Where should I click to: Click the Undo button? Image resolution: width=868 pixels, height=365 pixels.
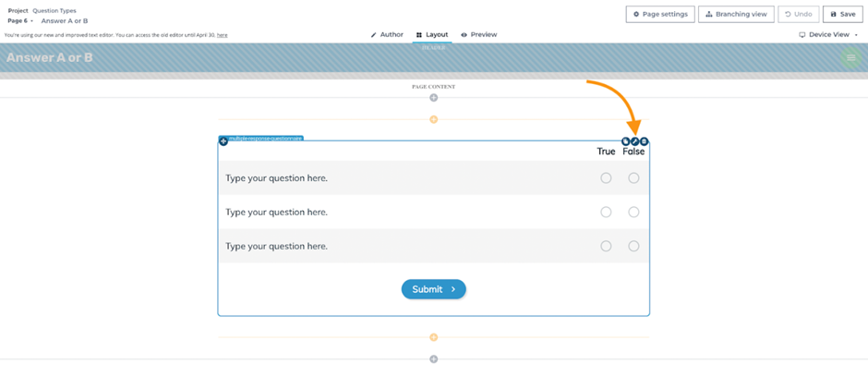(798, 15)
